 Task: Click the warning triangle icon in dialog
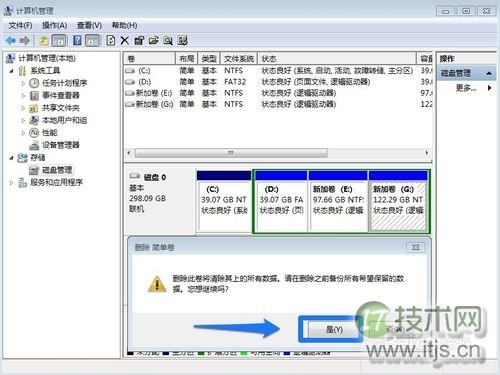157,284
